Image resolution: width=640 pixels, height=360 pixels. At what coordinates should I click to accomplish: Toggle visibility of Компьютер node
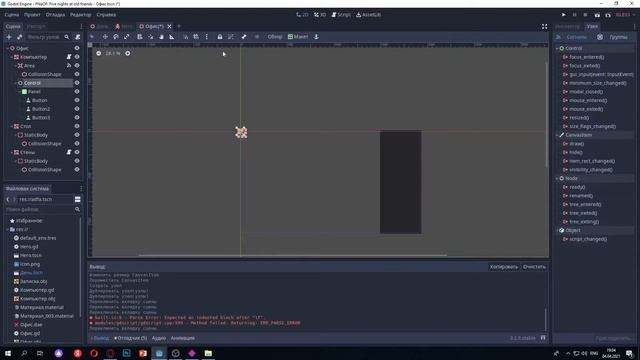coord(77,57)
